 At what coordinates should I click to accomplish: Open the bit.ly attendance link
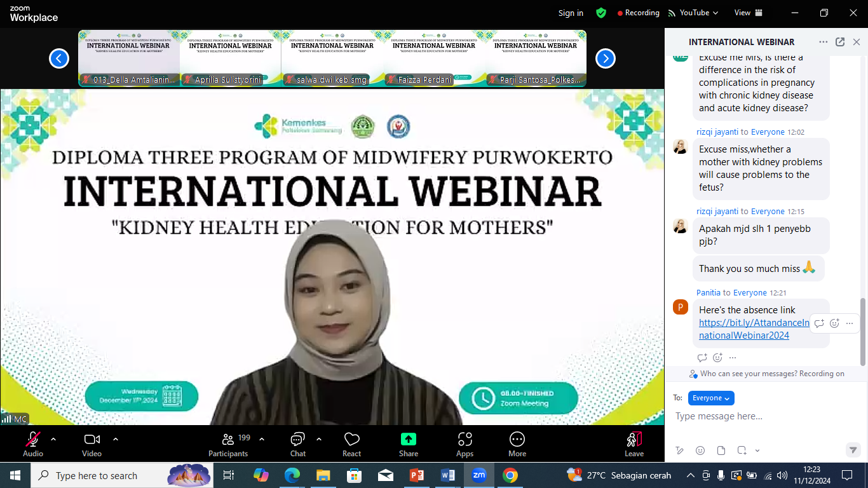[754, 329]
